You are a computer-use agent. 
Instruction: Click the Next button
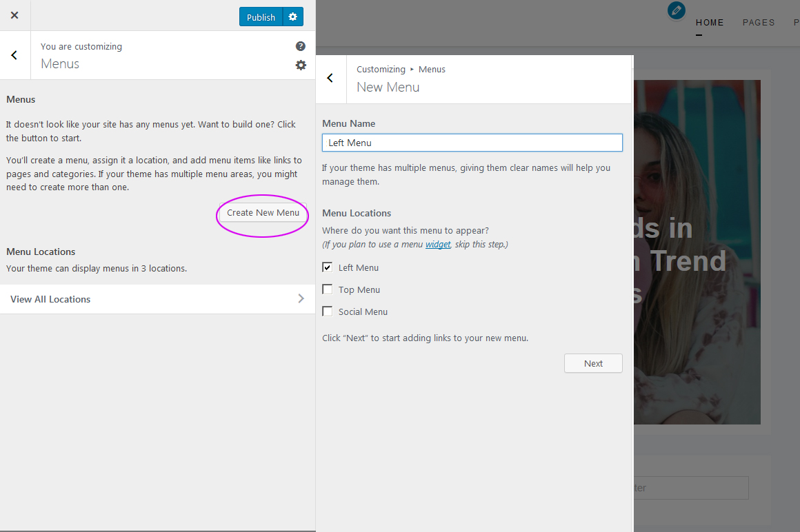coord(593,363)
